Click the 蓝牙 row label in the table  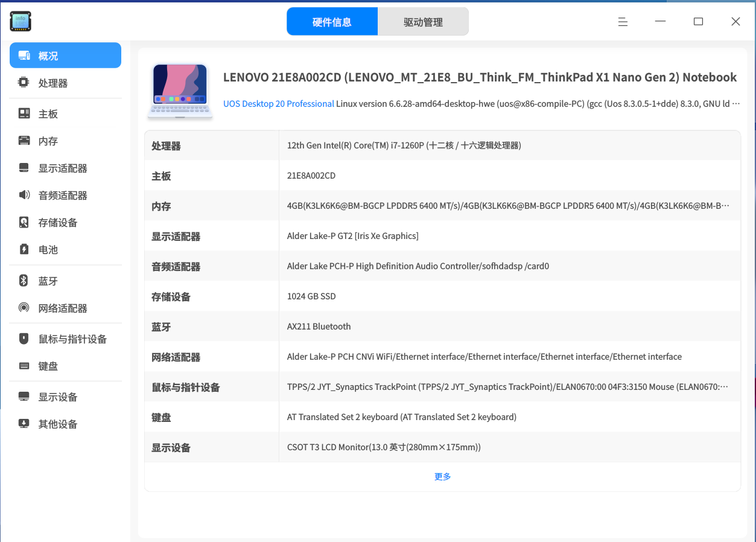[161, 327]
